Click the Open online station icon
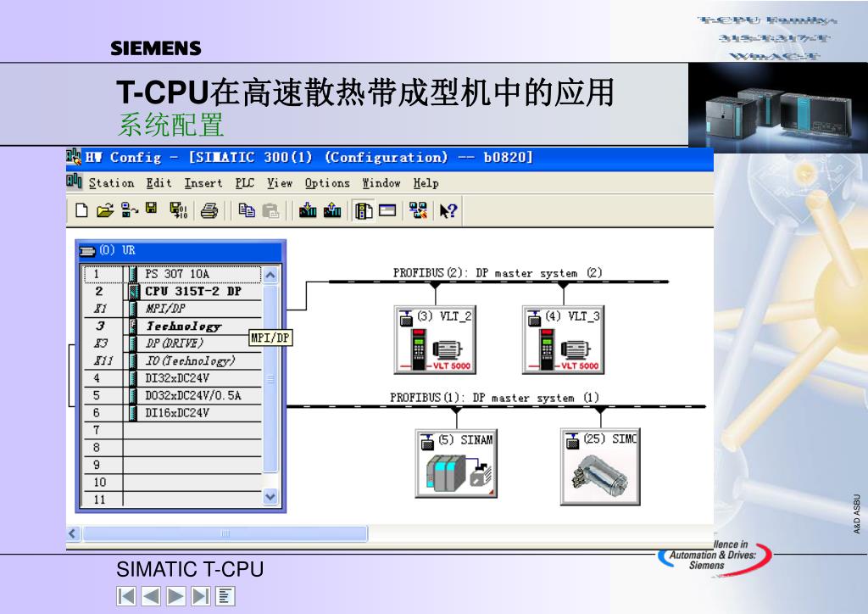 pos(130,210)
